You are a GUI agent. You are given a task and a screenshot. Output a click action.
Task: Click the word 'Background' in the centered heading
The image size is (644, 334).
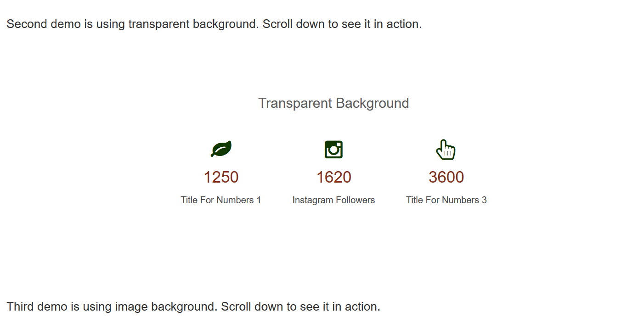click(372, 103)
